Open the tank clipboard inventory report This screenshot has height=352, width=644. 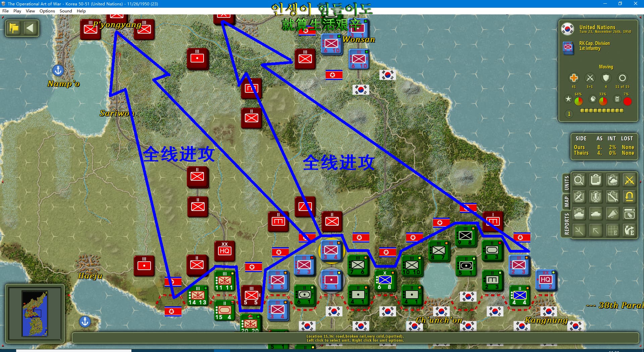[x=579, y=214]
